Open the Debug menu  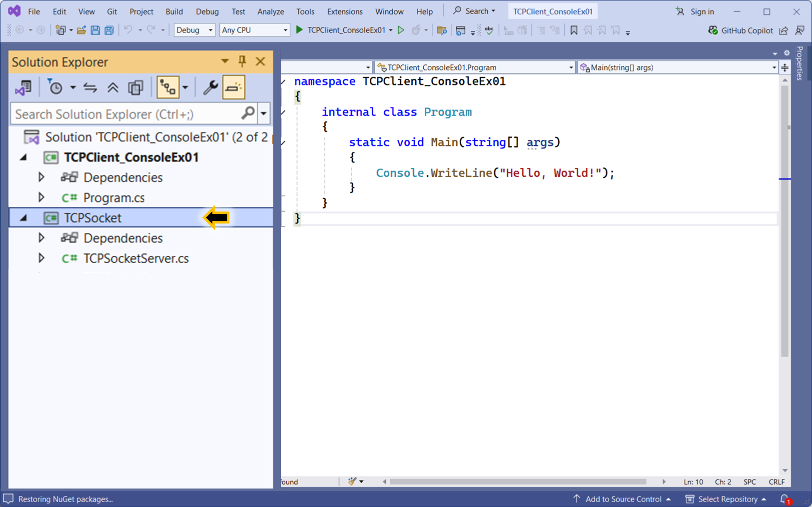pyautogui.click(x=207, y=11)
